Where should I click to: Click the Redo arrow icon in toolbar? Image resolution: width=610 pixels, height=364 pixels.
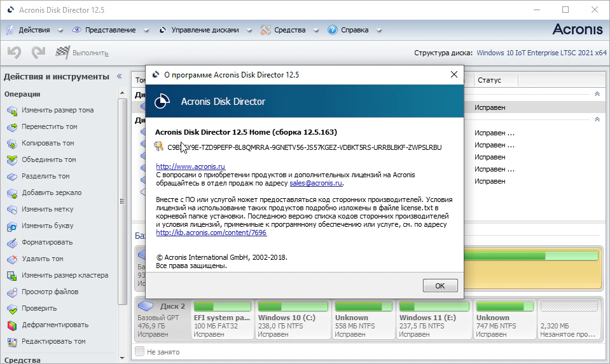click(x=38, y=53)
